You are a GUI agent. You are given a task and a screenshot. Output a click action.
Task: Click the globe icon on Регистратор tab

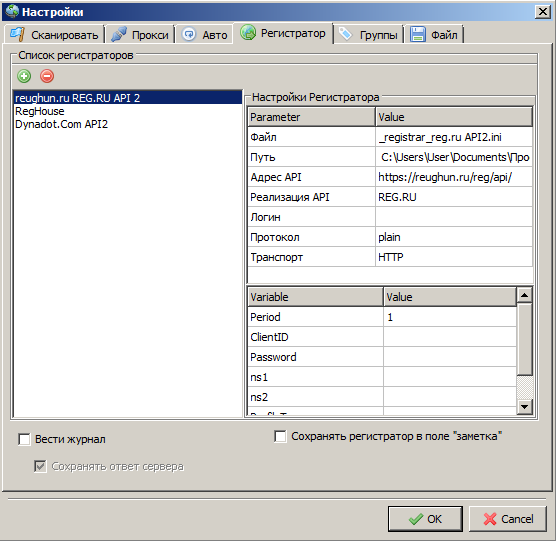tap(248, 33)
